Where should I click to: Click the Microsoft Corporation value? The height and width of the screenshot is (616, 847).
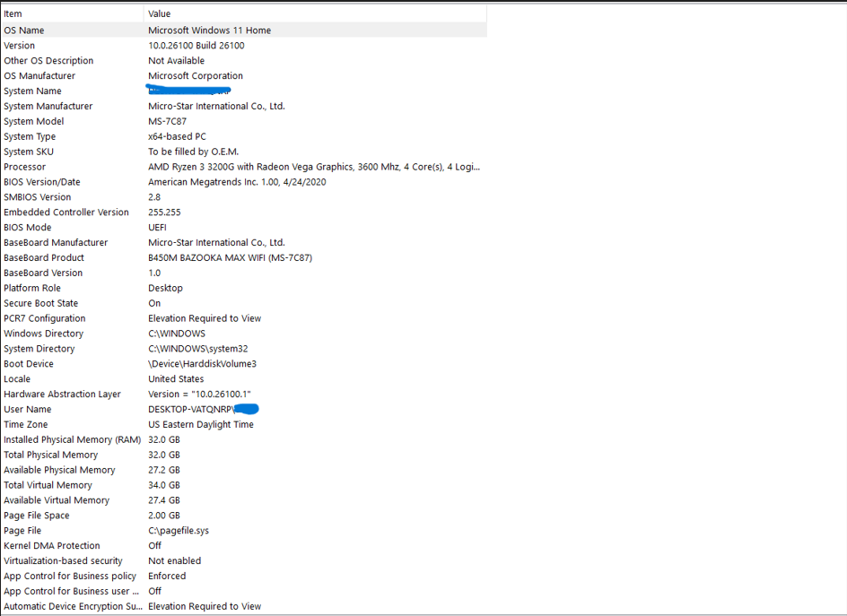tap(196, 75)
